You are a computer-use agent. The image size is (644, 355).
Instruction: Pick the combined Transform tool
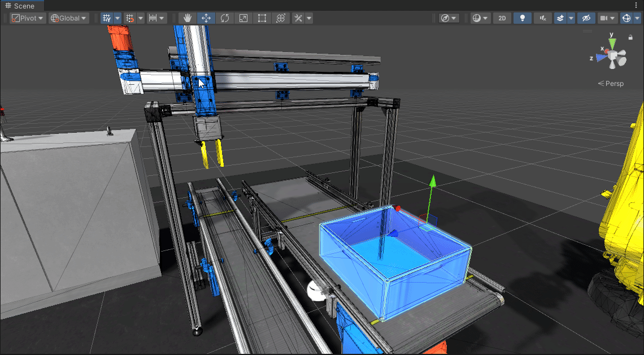point(281,18)
